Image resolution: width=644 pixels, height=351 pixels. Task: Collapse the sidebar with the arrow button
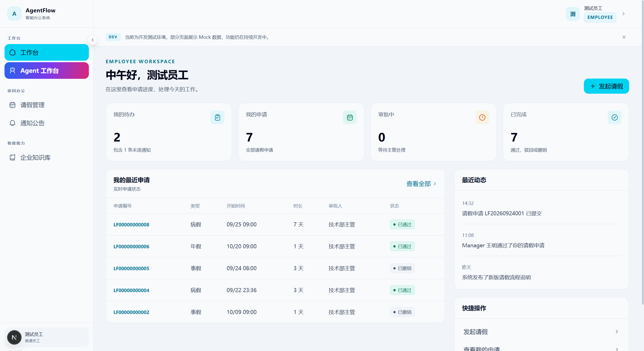pos(93,40)
